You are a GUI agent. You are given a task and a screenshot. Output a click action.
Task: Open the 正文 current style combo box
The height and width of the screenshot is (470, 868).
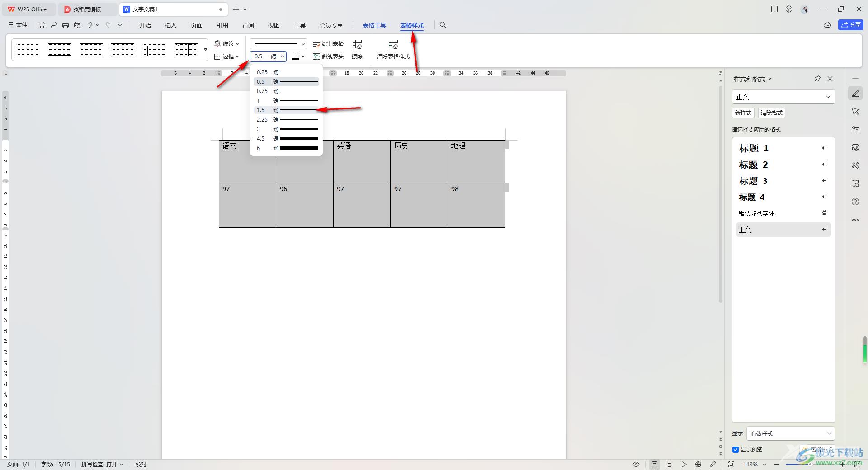(x=783, y=97)
